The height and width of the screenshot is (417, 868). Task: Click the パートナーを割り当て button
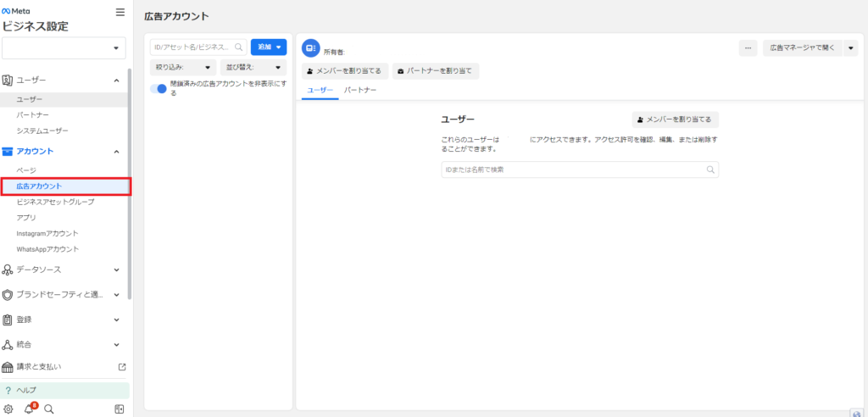437,70
